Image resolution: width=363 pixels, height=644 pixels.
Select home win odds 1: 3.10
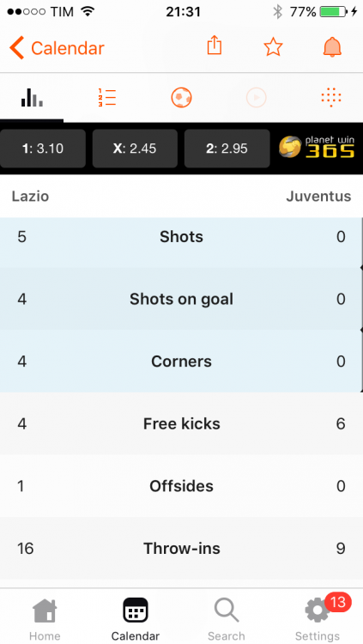[43, 149]
